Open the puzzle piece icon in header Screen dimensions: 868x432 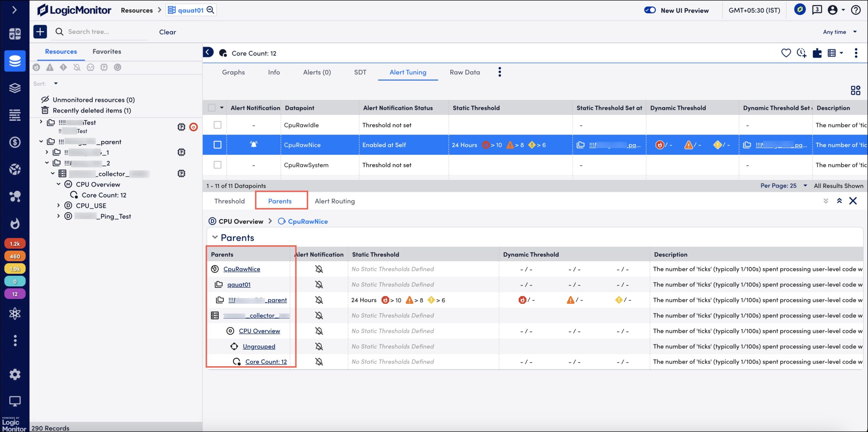pyautogui.click(x=817, y=53)
